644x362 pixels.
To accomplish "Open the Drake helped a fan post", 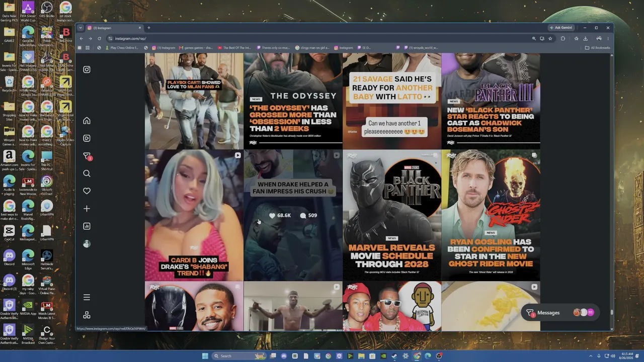I will (x=293, y=215).
